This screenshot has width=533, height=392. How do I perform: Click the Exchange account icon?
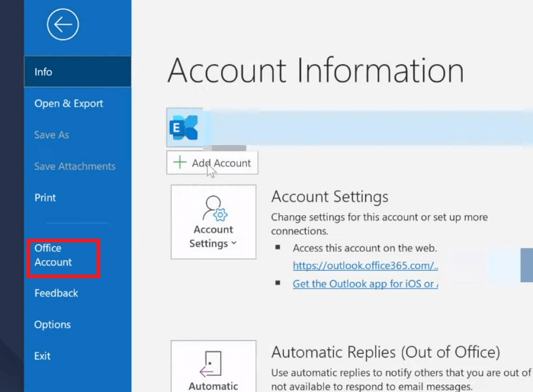185,127
